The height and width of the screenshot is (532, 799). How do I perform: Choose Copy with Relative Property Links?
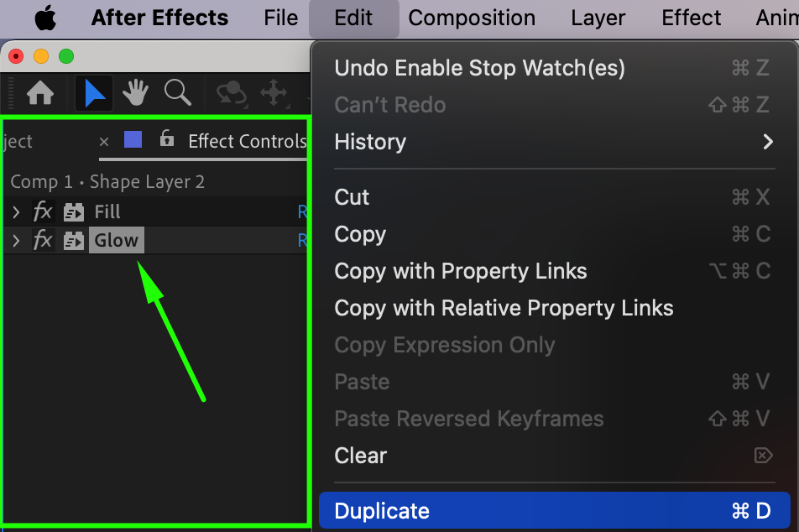click(555, 308)
